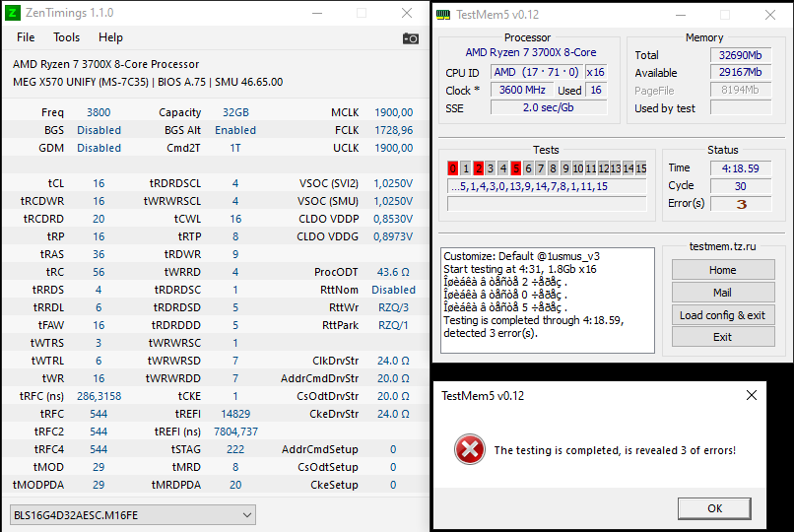Screen dimensions: 794x532
Task: Click the Home button in TestMem5
Action: (723, 270)
